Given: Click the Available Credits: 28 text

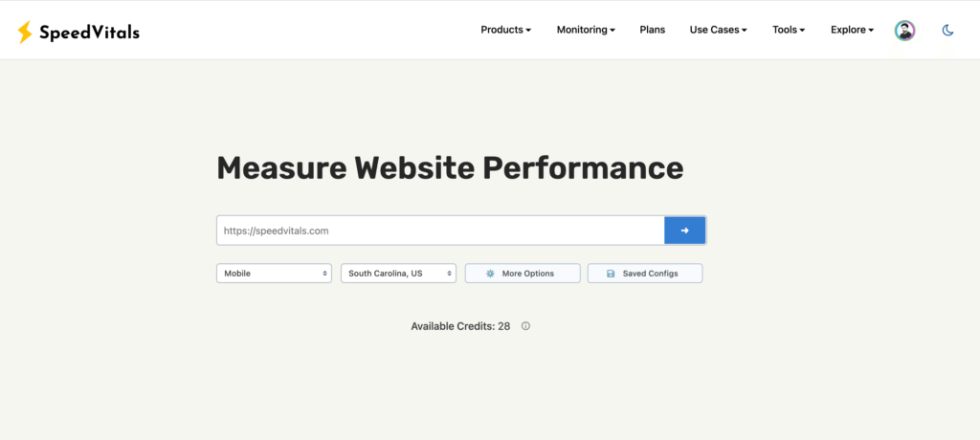Looking at the screenshot, I should click(460, 326).
